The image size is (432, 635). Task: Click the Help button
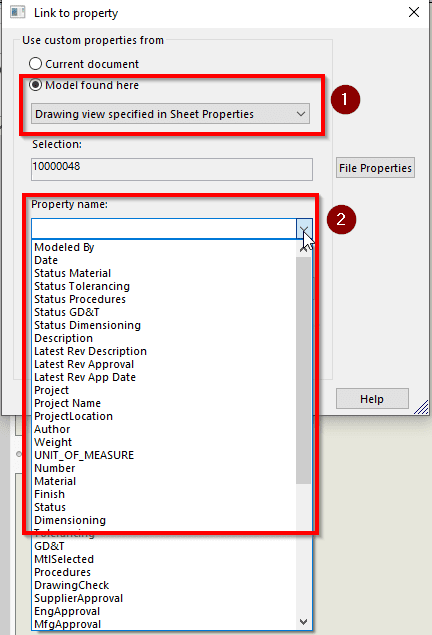372,399
